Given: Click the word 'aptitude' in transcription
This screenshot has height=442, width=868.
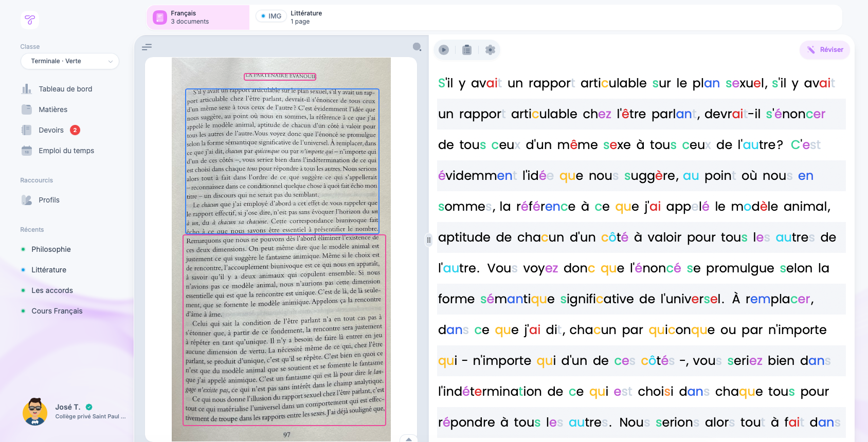Looking at the screenshot, I should coord(464,237).
